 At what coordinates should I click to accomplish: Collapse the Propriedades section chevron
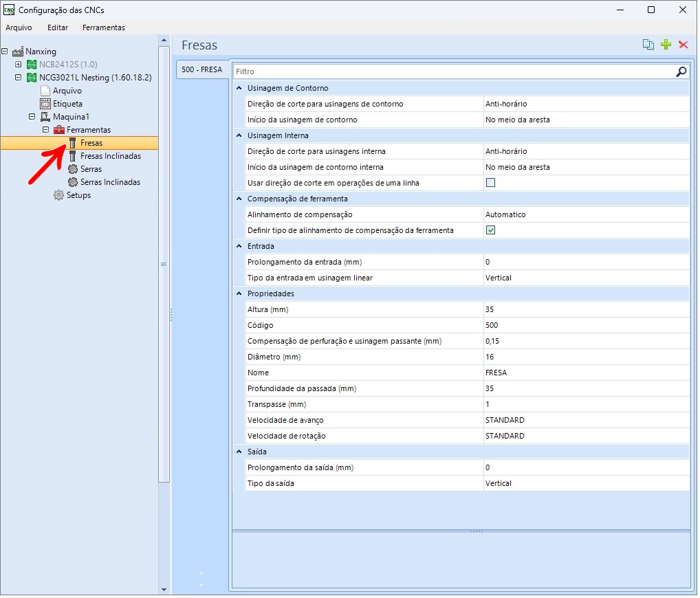(x=240, y=295)
